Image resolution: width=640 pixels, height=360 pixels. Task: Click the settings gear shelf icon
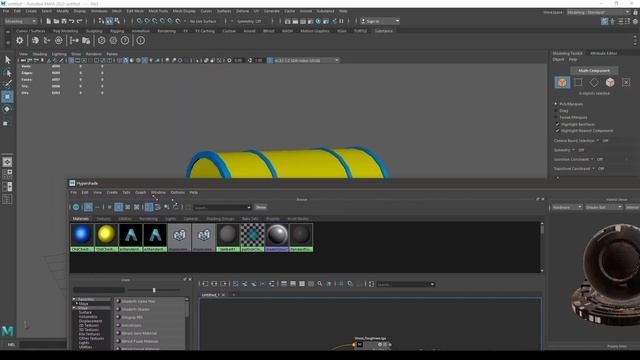[19, 40]
